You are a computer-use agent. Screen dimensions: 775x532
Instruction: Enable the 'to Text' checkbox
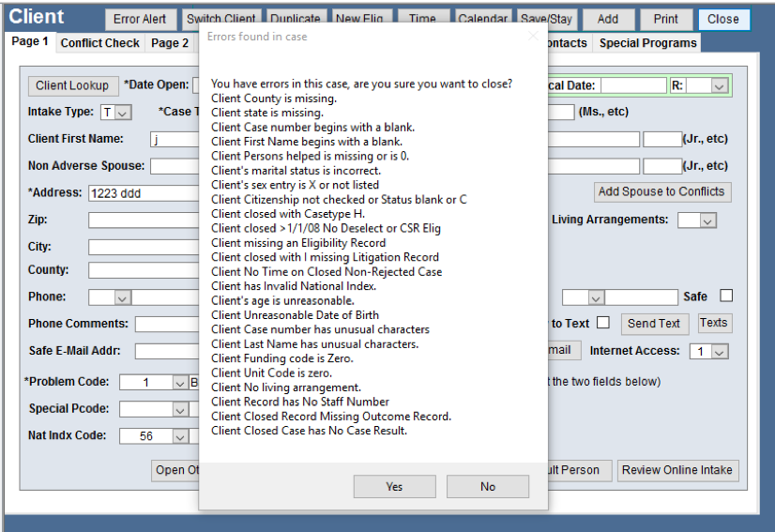603,323
